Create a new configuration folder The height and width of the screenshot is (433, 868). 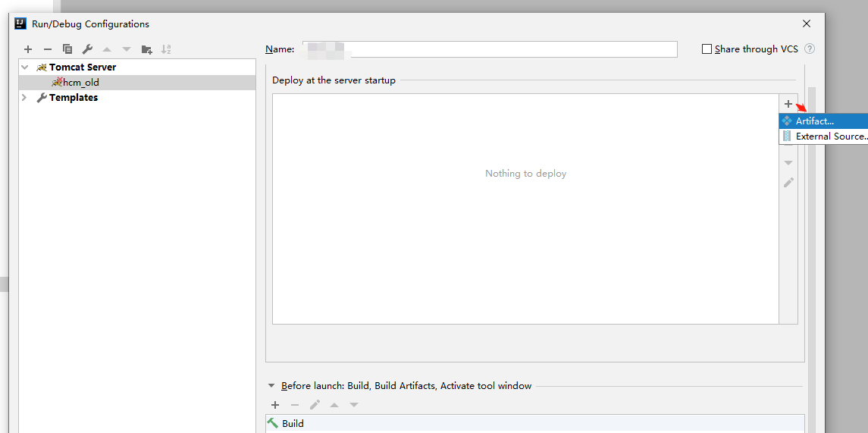point(147,49)
